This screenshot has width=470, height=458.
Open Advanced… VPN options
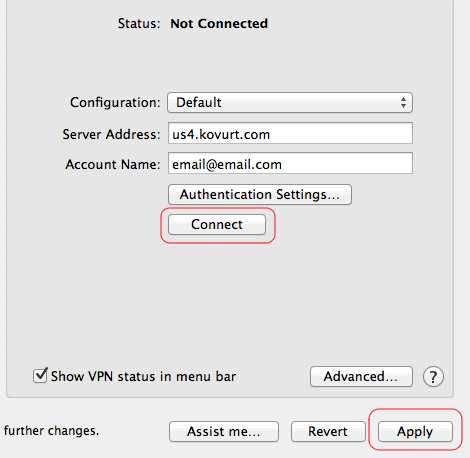coord(361,377)
